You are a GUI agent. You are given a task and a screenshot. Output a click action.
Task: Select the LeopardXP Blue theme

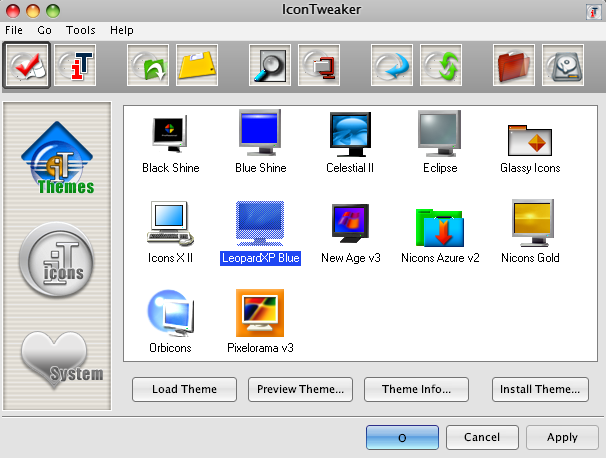(x=260, y=232)
